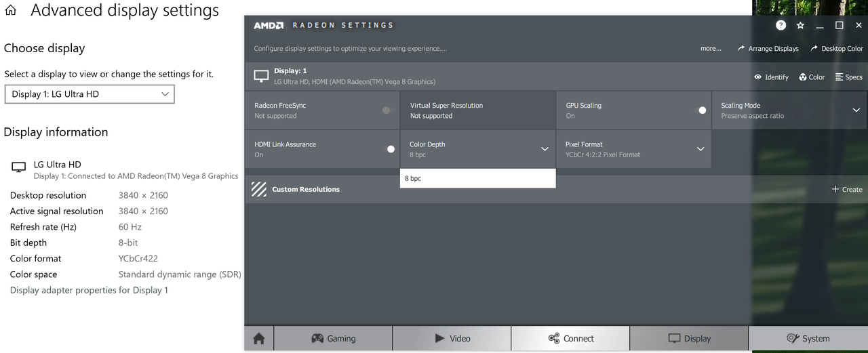Expand the Pixel Format dropdown
868x353 pixels.
(701, 149)
